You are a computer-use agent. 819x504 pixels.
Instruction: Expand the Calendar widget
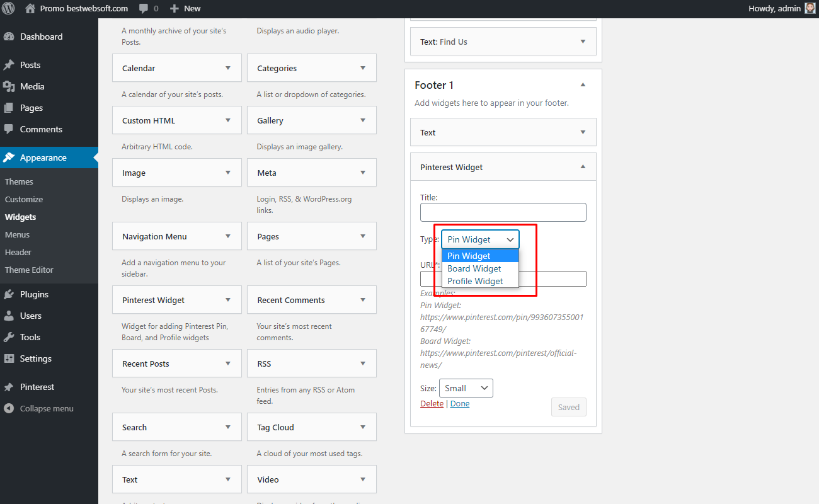(x=227, y=68)
